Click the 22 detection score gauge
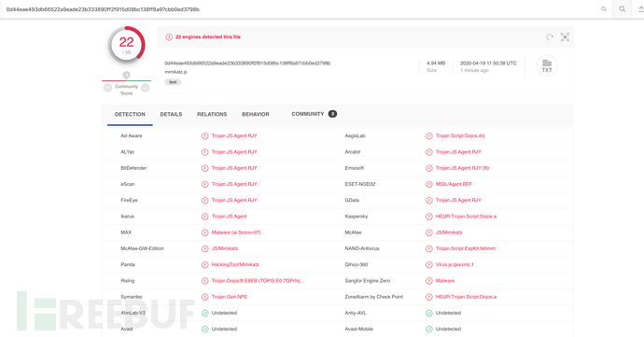Image resolution: width=644 pixels, height=337 pixels. tap(127, 45)
